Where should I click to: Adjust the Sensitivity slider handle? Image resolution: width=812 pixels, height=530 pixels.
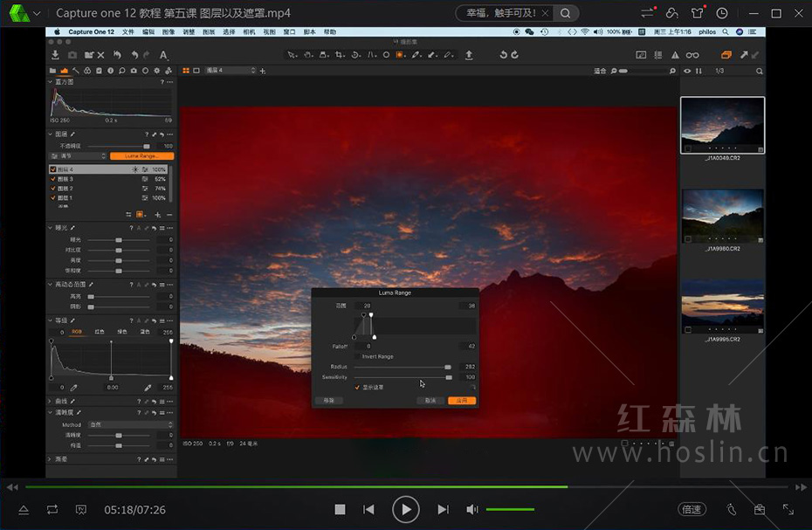click(449, 377)
